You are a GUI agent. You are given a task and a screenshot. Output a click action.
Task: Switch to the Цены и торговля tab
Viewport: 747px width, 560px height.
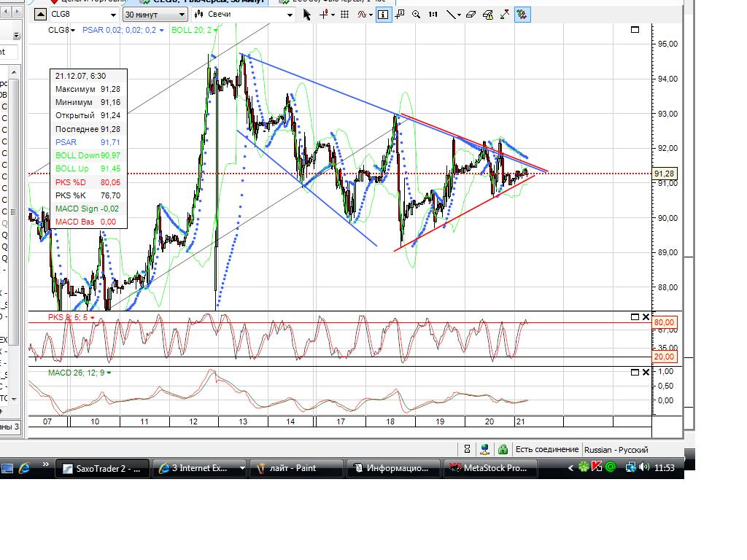88,1
